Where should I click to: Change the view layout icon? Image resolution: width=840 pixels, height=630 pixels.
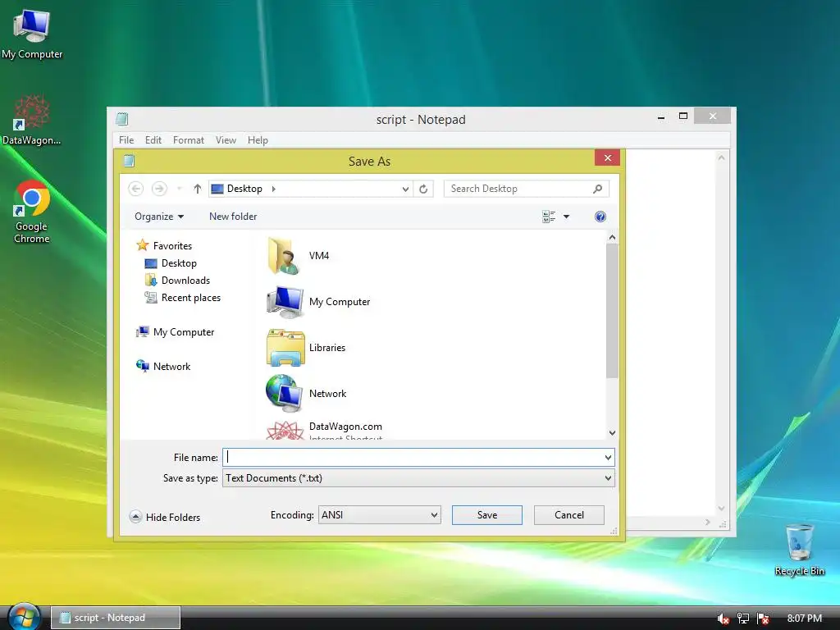coord(549,217)
